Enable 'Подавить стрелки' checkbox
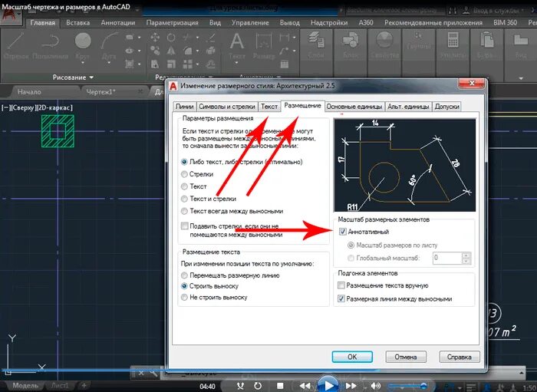 (x=185, y=226)
